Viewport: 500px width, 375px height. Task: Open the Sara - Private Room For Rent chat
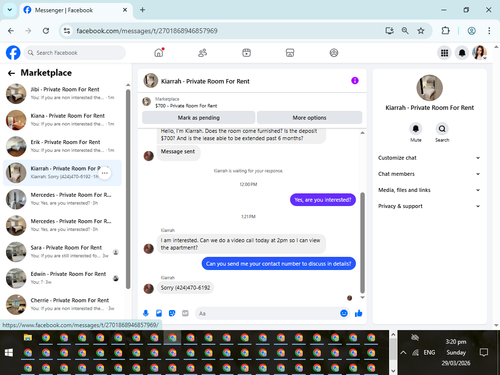click(x=62, y=252)
